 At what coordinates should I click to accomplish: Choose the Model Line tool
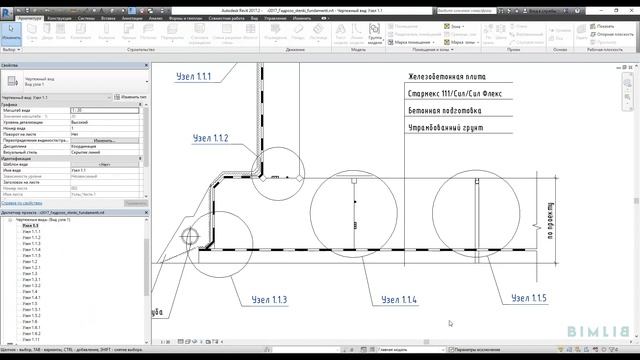[x=357, y=33]
